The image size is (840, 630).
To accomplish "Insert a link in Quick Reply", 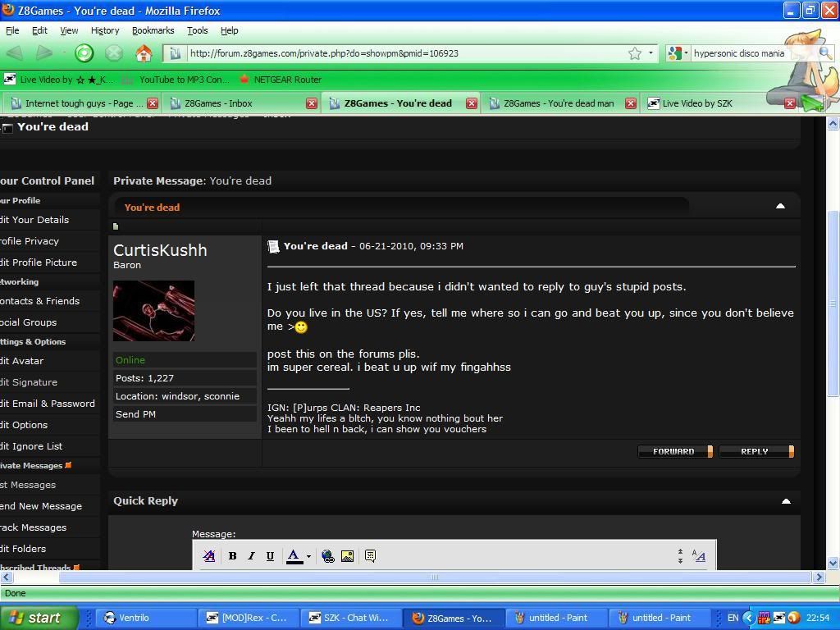I will (328, 556).
